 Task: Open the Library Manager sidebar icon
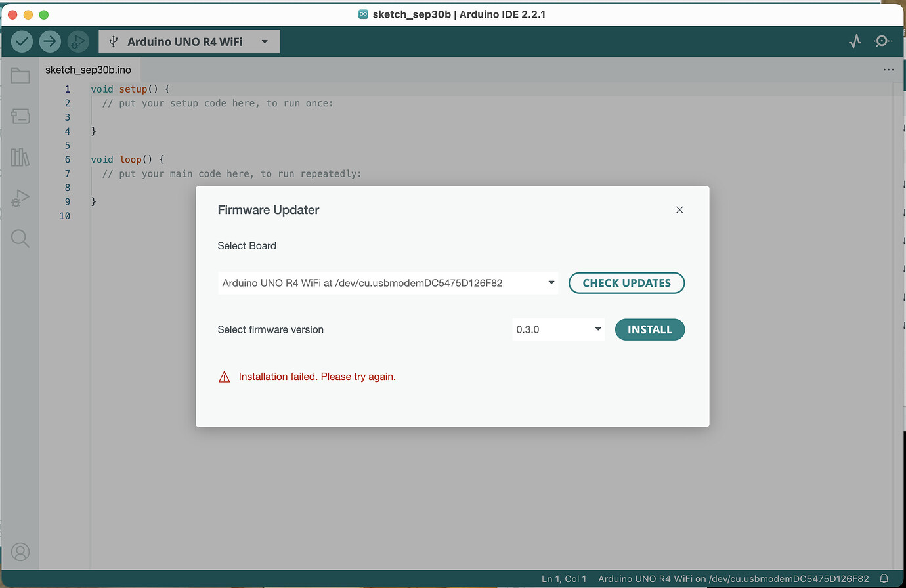point(20,157)
